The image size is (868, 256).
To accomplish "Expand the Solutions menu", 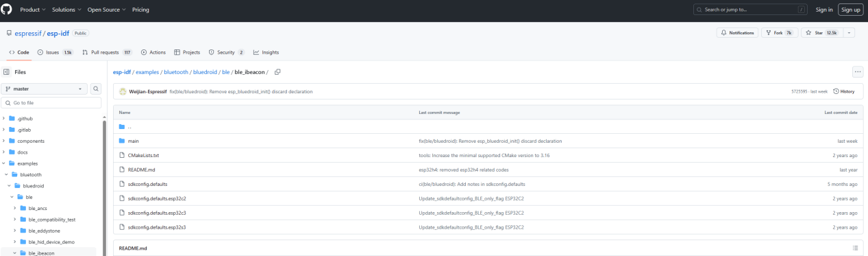I will pos(66,10).
